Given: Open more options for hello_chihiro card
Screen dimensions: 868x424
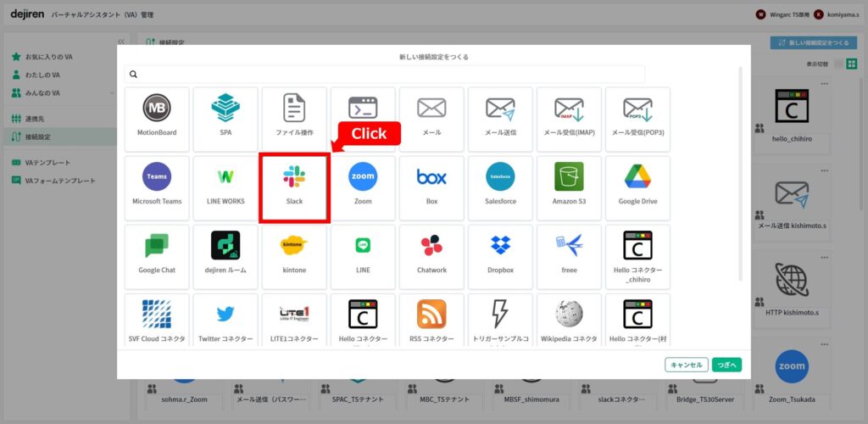Looking at the screenshot, I should (825, 84).
